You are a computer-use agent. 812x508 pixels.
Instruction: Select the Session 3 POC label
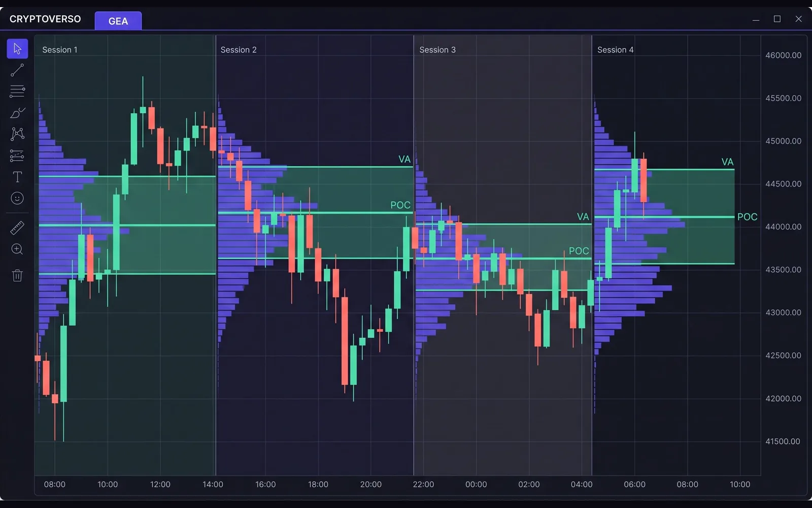coord(579,251)
